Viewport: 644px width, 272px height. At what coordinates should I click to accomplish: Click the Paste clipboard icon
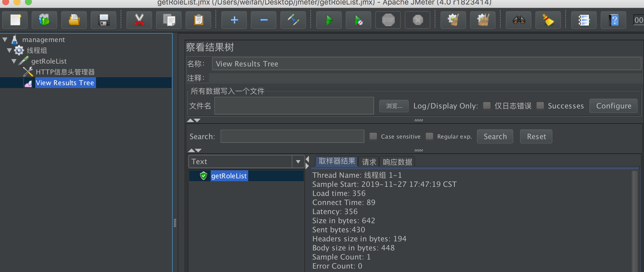point(198,20)
